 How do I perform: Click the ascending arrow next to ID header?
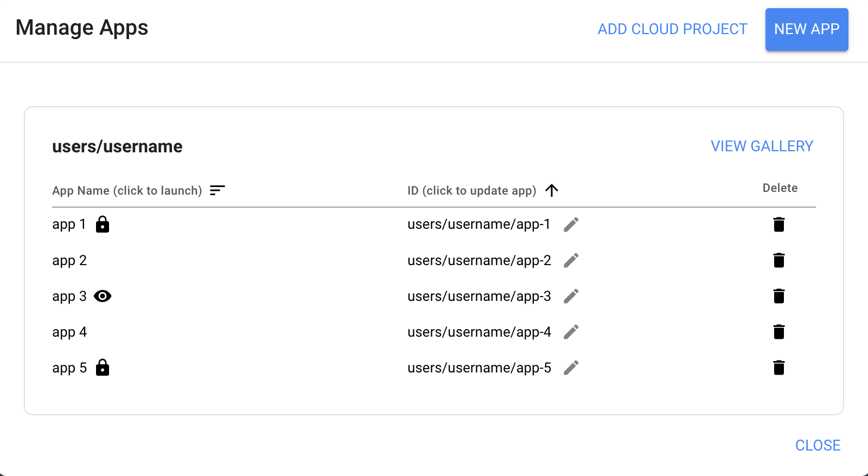point(552,190)
